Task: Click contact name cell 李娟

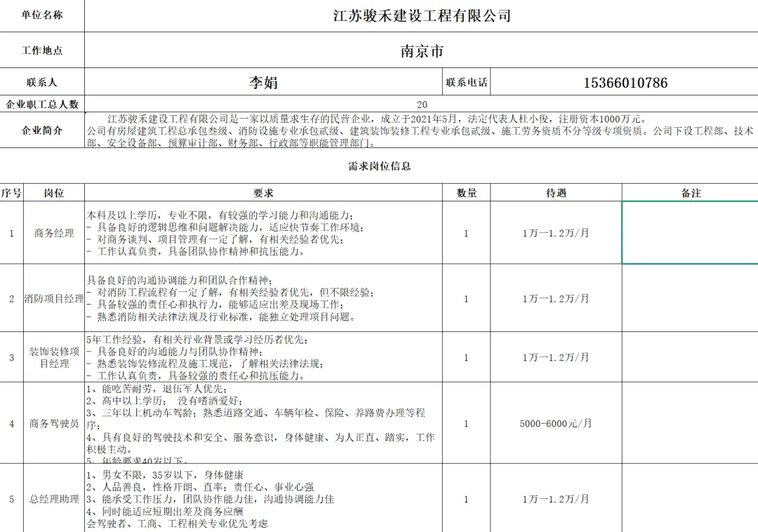Action: click(x=263, y=82)
